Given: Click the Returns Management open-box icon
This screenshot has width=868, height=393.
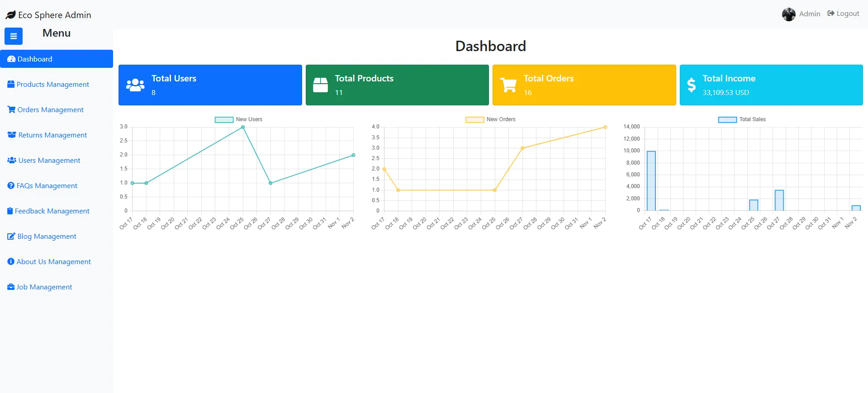Looking at the screenshot, I should click(x=12, y=135).
